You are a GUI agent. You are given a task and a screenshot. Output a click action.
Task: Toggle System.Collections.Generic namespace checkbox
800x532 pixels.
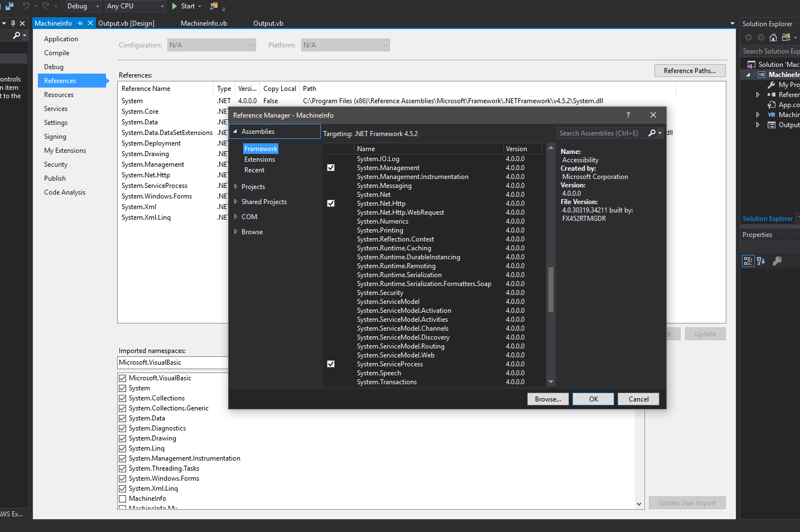[x=123, y=408]
